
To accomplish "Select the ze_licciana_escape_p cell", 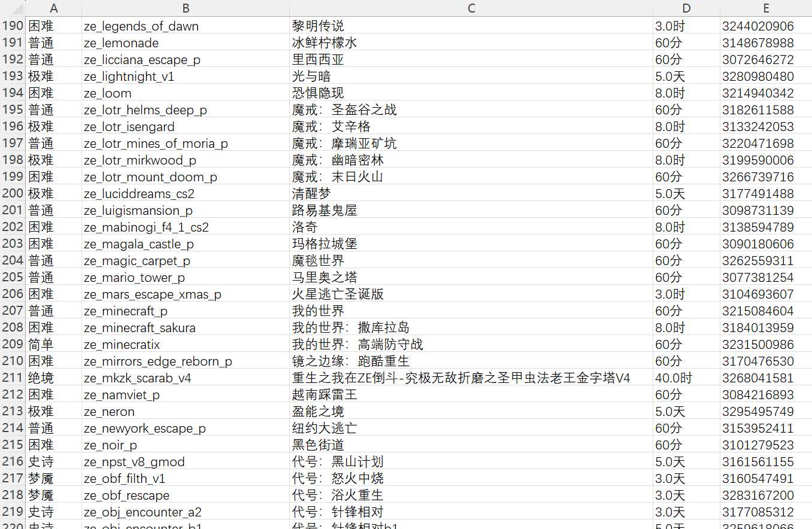I will [x=186, y=60].
